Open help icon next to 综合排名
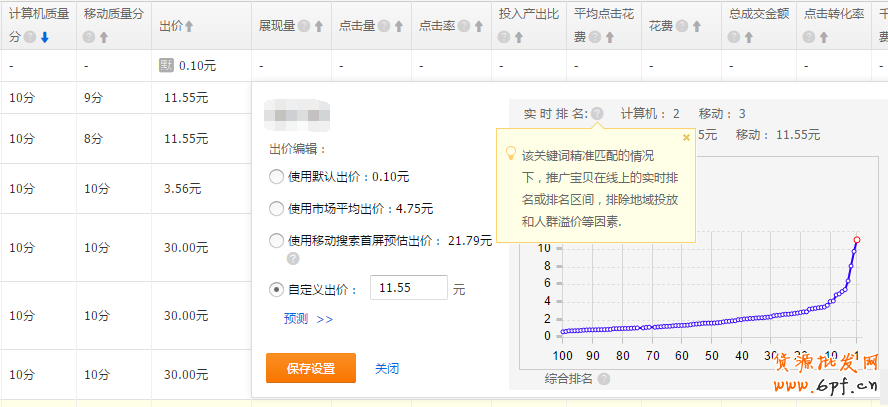This screenshot has height=407, width=888. 604,379
